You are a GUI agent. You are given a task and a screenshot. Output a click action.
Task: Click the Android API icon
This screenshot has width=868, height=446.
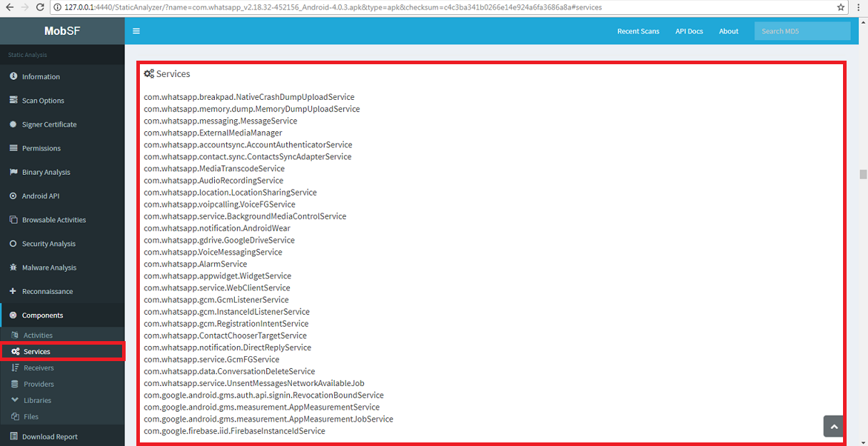[14, 196]
